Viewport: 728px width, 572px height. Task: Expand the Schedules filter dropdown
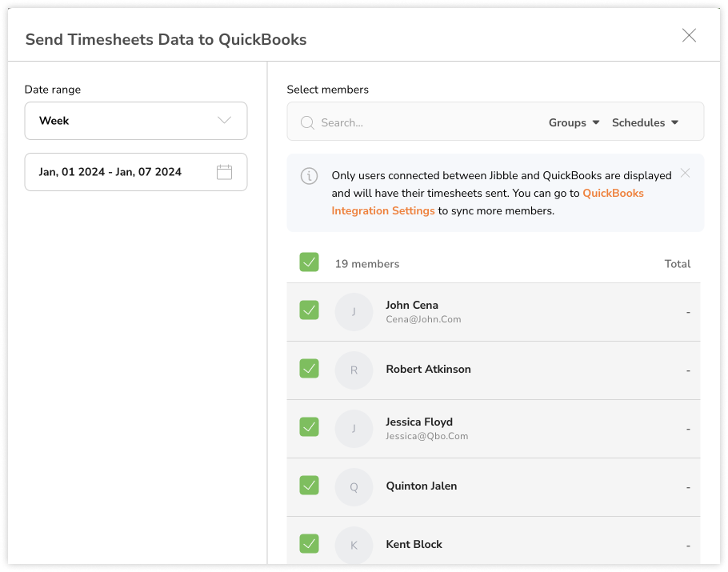coord(645,122)
